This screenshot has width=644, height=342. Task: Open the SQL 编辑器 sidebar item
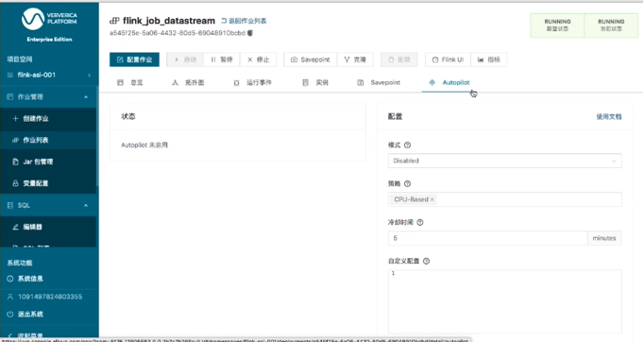pyautogui.click(x=48, y=227)
